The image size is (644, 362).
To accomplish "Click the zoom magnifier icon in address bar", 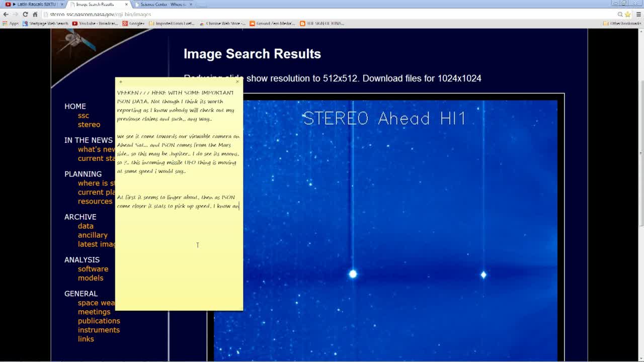I will click(620, 14).
